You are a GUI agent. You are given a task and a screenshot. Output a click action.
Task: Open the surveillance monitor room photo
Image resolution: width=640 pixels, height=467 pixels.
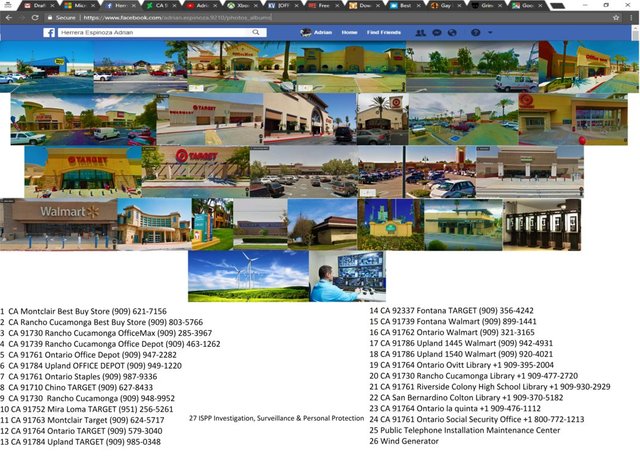pos(347,276)
